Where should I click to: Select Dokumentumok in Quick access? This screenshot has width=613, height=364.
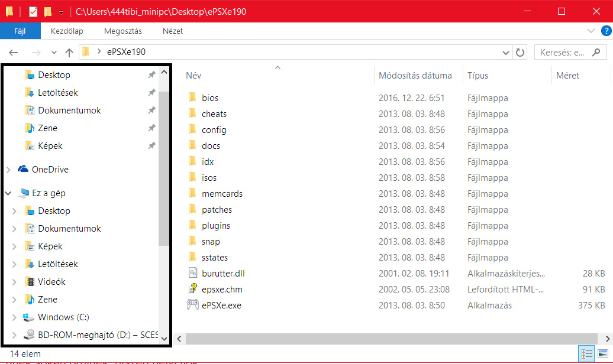click(70, 110)
